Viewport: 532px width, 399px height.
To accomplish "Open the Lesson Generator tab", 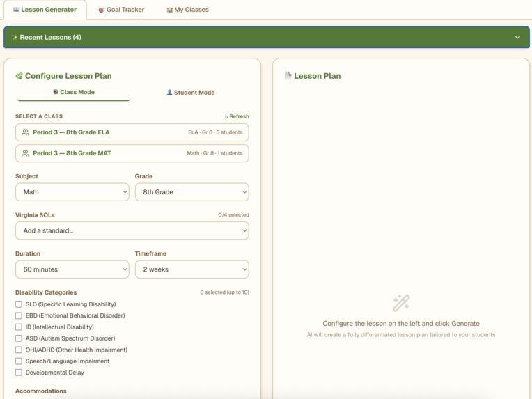I will tap(45, 10).
